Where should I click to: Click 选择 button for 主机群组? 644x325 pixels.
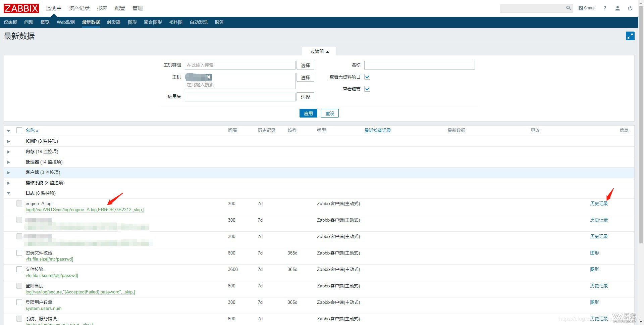pos(305,65)
